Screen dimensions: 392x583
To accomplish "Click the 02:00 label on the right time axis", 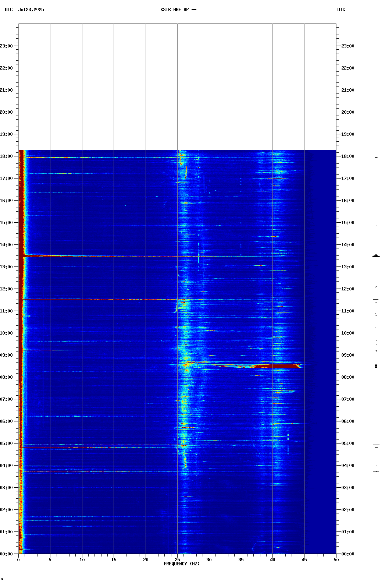I will point(348,510).
